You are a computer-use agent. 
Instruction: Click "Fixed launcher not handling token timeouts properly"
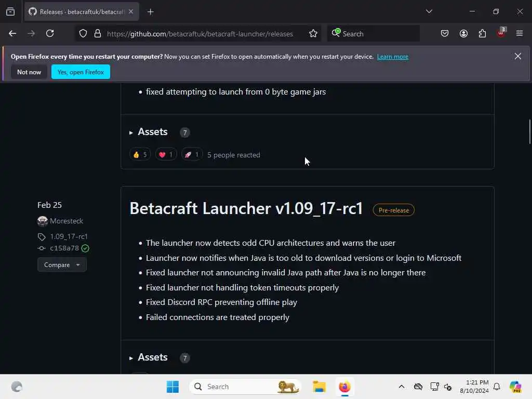[x=242, y=288]
